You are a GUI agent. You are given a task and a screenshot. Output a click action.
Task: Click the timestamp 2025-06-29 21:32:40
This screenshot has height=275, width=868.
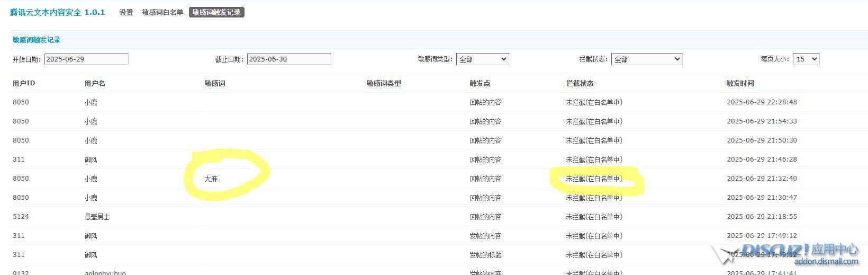(x=762, y=179)
